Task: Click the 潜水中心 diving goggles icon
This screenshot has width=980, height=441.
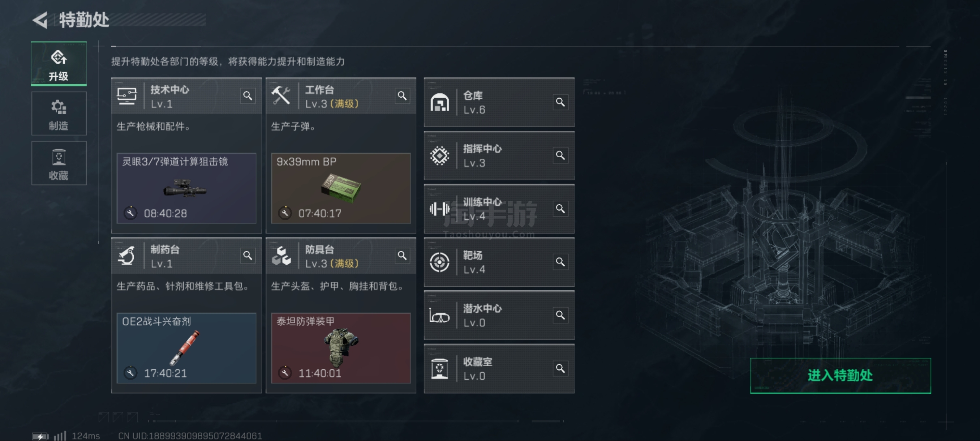Action: coord(439,316)
